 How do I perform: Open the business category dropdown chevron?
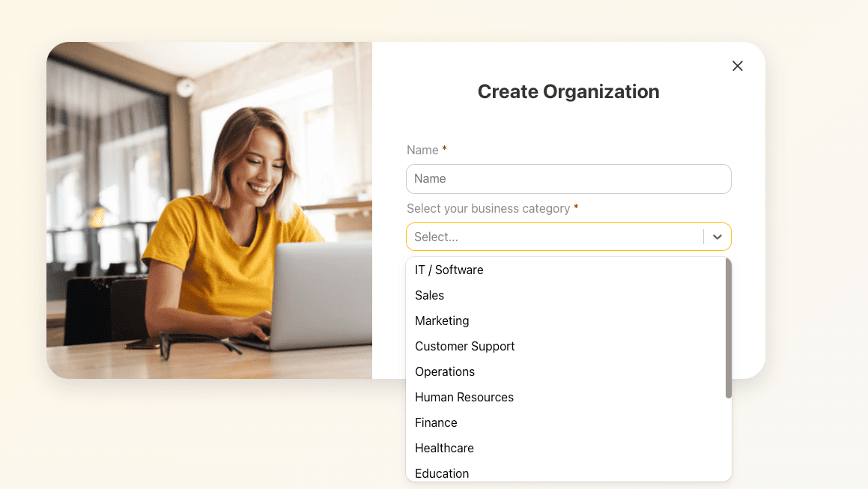click(x=717, y=236)
